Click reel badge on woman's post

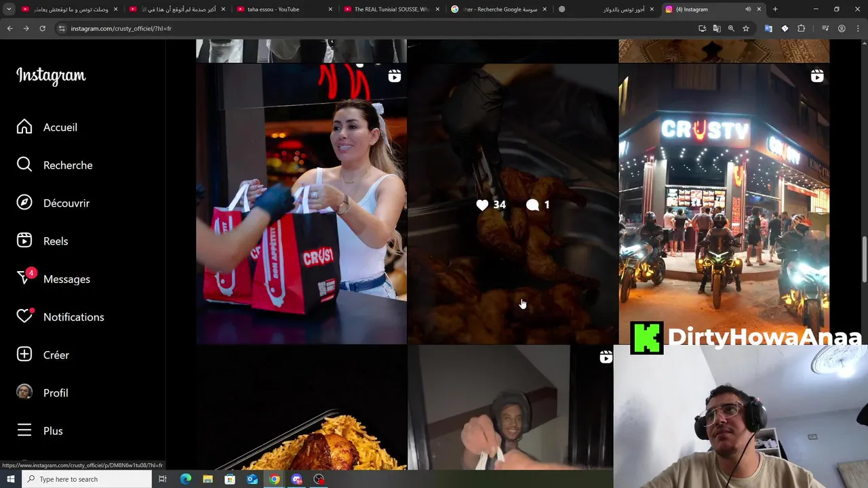click(x=394, y=77)
